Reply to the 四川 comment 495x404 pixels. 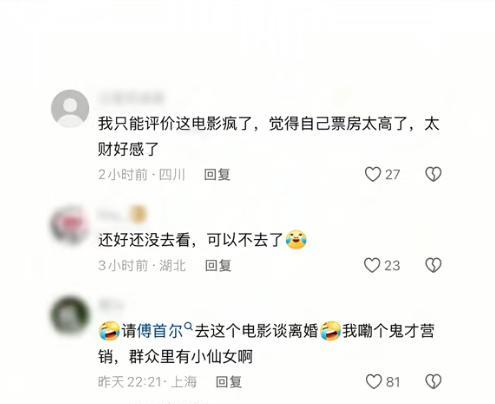(217, 174)
